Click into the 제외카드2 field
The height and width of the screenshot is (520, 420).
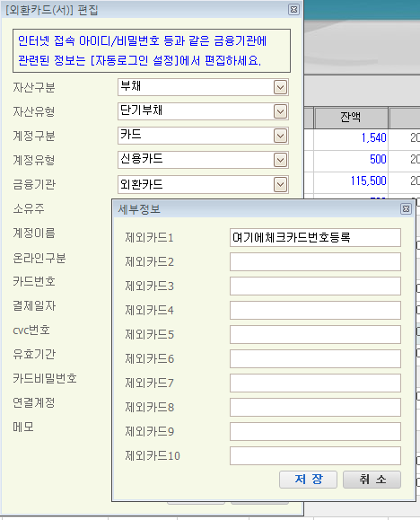[x=315, y=261]
